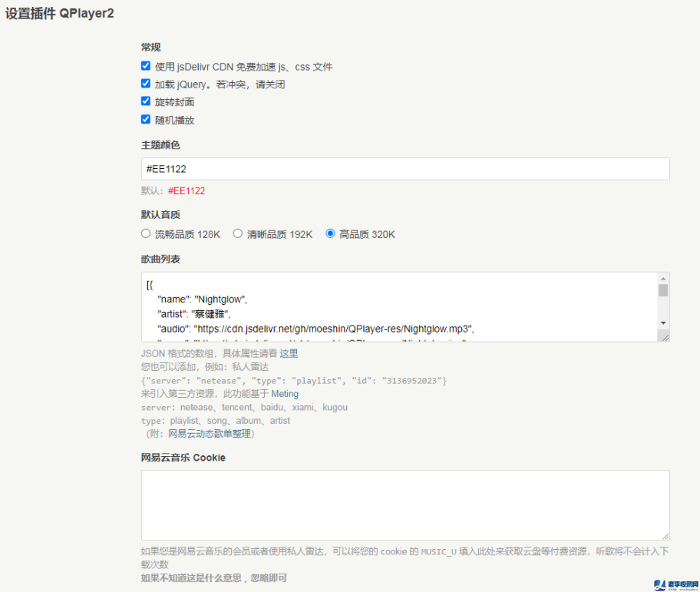Uncheck the 旋转封面 rotating cover option

click(145, 101)
